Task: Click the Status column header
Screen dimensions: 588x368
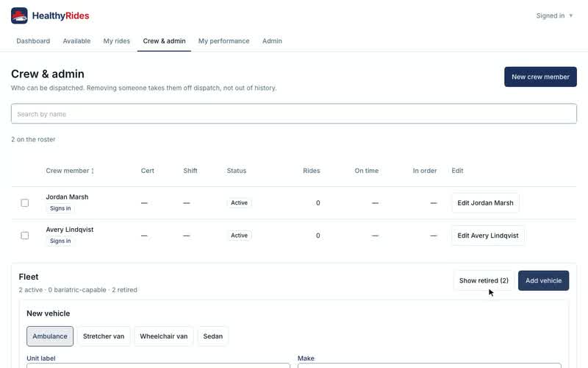Action: tap(237, 171)
